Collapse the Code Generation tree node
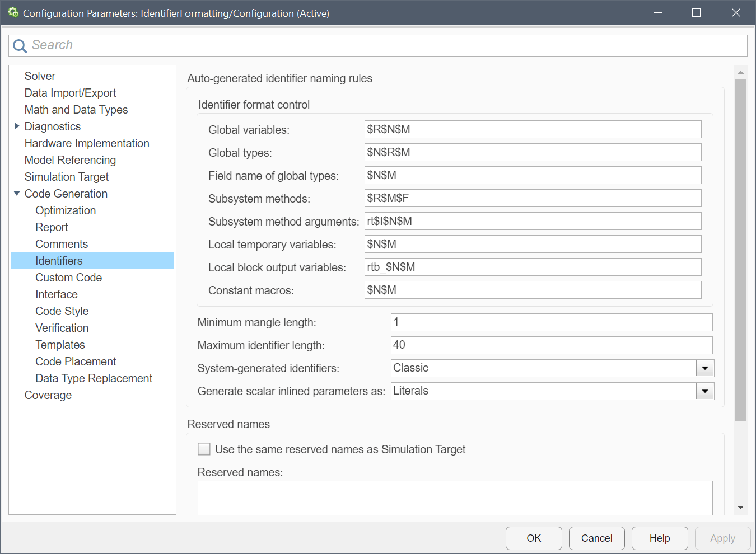The width and height of the screenshot is (756, 554). pyautogui.click(x=17, y=194)
